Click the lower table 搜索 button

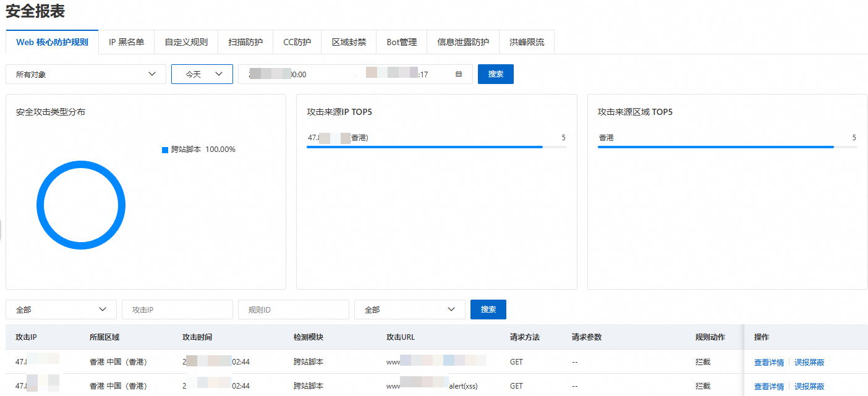pyautogui.click(x=488, y=309)
